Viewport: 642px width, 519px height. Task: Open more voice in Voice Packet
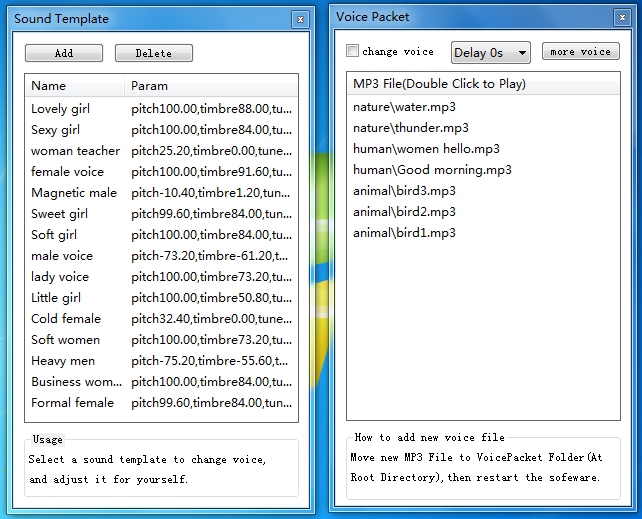pyautogui.click(x=581, y=52)
